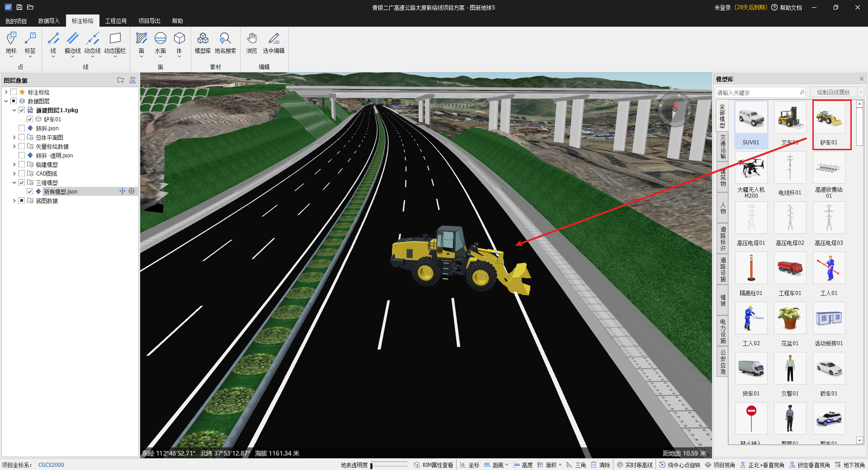Switch to the 工程应用 ribbon tab
Image resolution: width=868 pixels, height=470 pixels.
(x=116, y=21)
